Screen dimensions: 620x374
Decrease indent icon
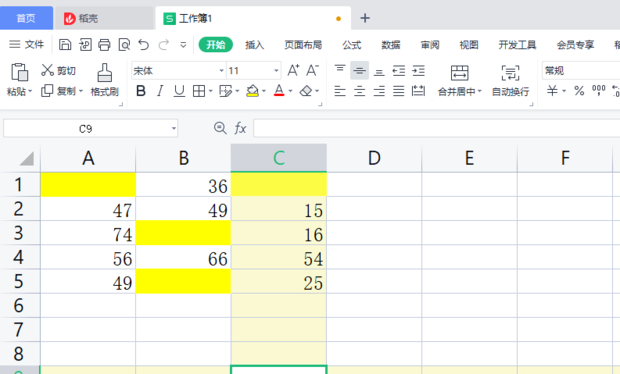click(x=399, y=71)
